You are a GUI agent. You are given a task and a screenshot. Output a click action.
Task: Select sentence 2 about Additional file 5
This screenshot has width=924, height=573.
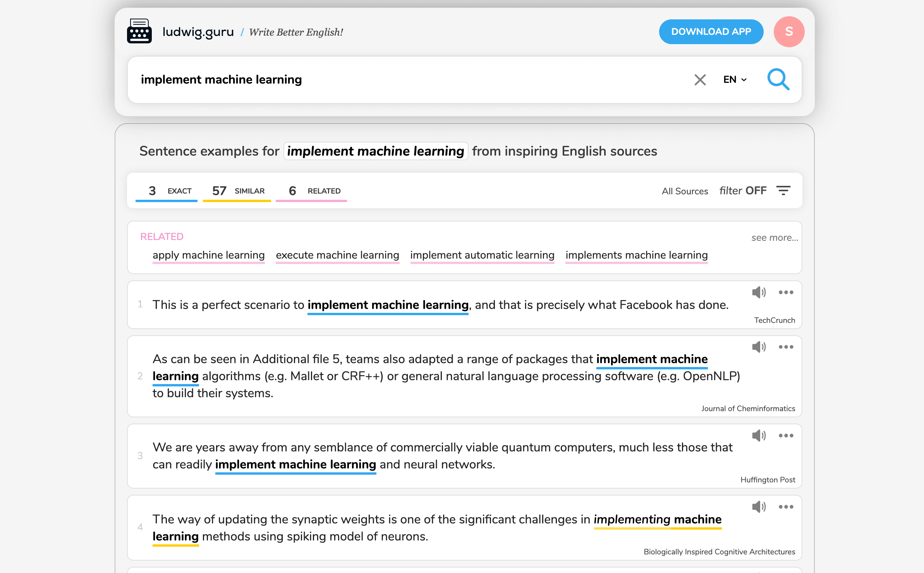[x=446, y=376]
